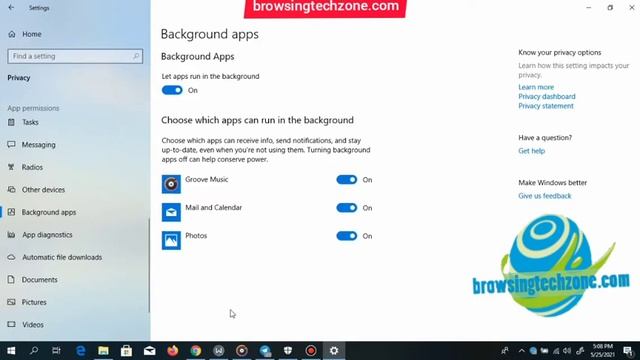Open Windows Security shield in the taskbar

click(x=288, y=351)
